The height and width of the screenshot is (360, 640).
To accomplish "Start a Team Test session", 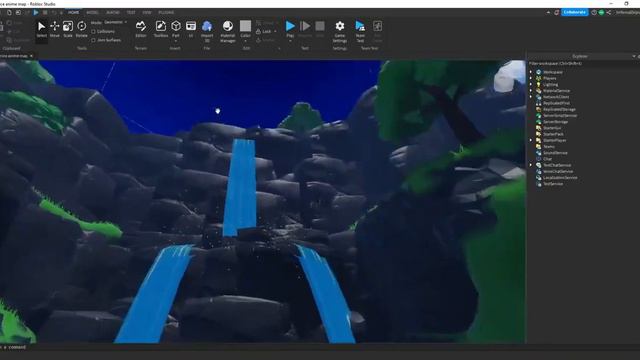I will point(360,31).
